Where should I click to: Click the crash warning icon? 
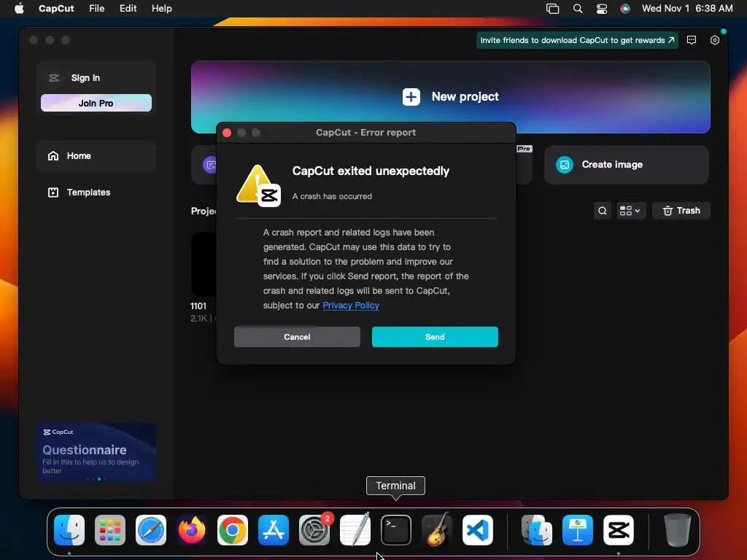click(258, 185)
